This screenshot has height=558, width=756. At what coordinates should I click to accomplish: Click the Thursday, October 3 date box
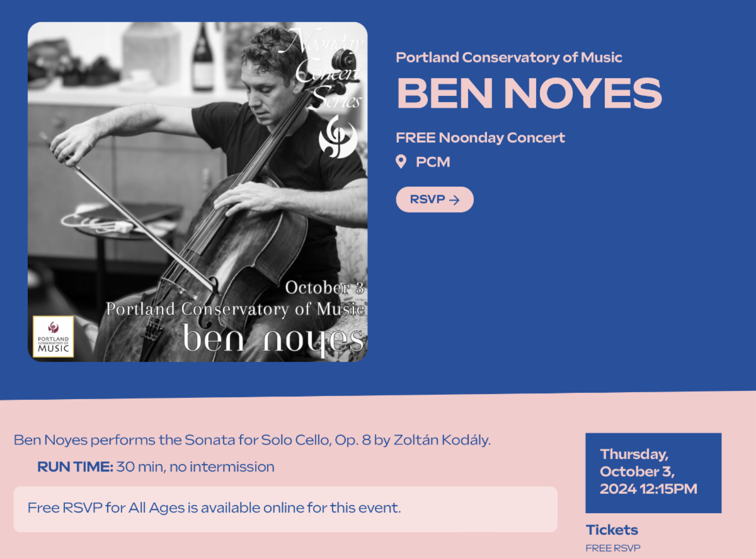653,472
